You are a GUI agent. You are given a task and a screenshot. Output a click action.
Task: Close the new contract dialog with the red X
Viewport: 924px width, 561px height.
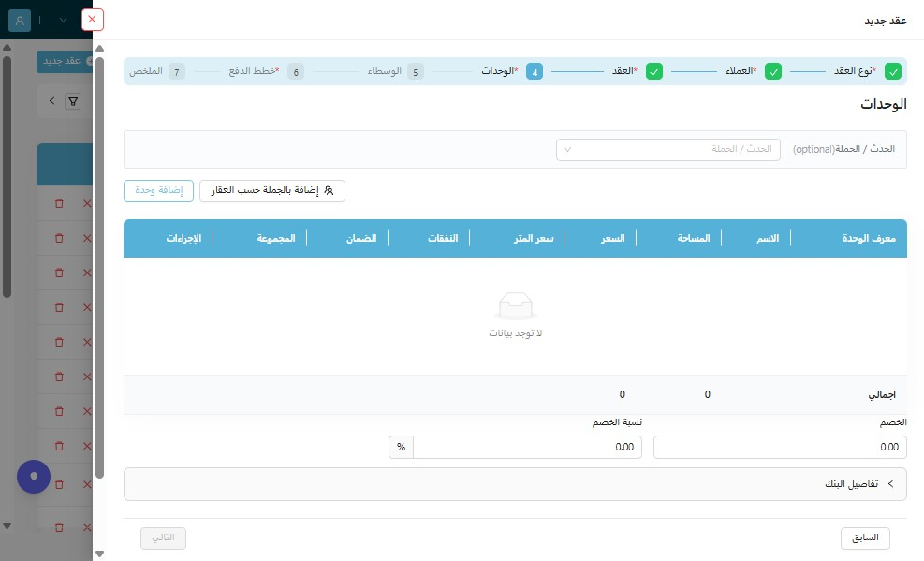pyautogui.click(x=92, y=20)
